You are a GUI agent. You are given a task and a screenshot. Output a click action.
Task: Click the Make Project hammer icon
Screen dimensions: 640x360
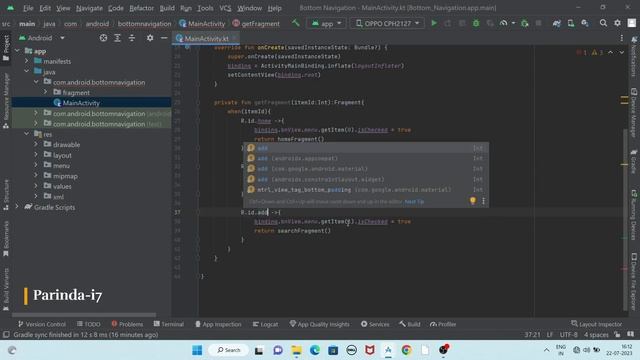[x=296, y=23]
